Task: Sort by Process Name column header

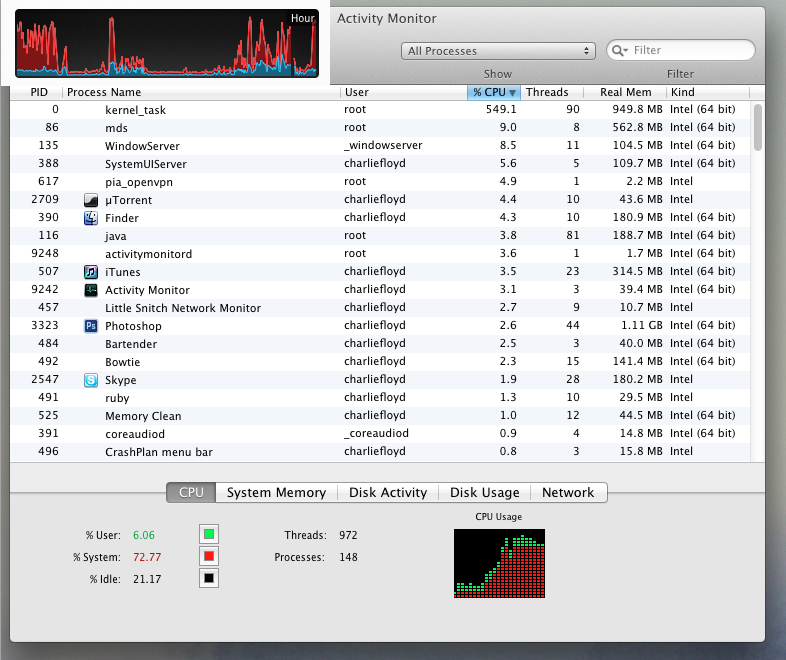Action: coord(202,92)
